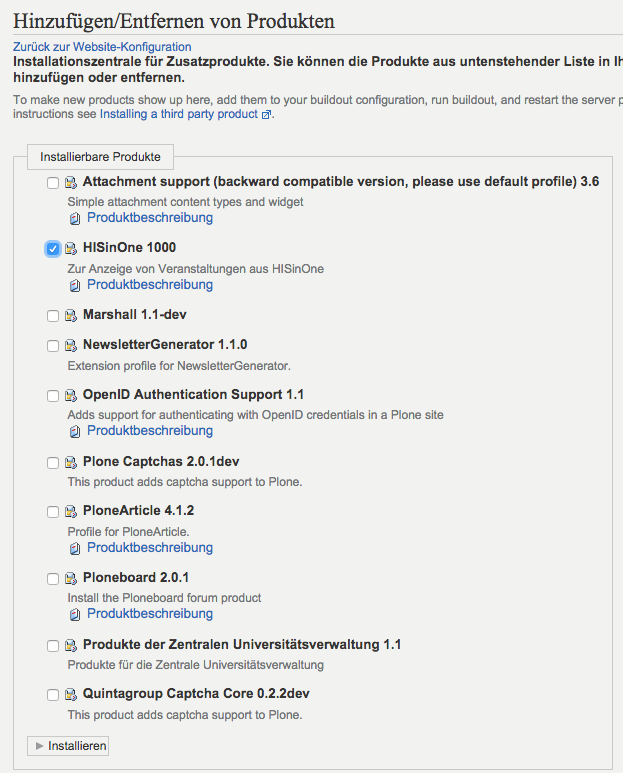Image resolution: width=623 pixels, height=773 pixels.
Task: Enable the Ploneboard 2.0.1 checkbox
Action: (53, 579)
